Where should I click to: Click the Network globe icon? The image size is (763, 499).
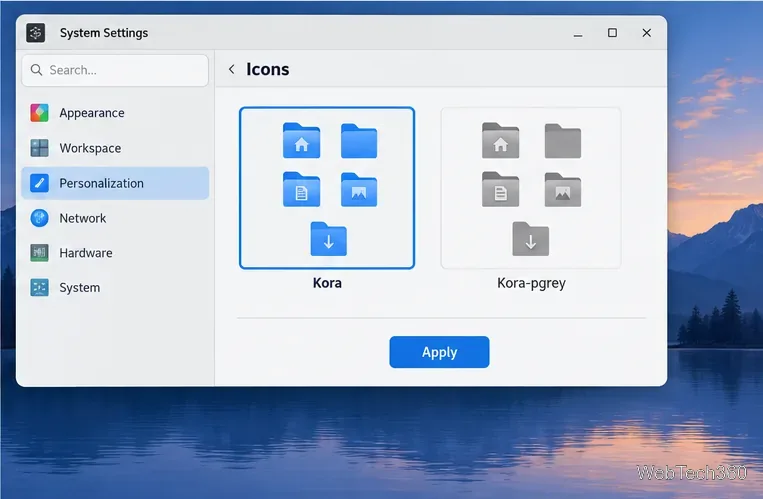point(39,218)
